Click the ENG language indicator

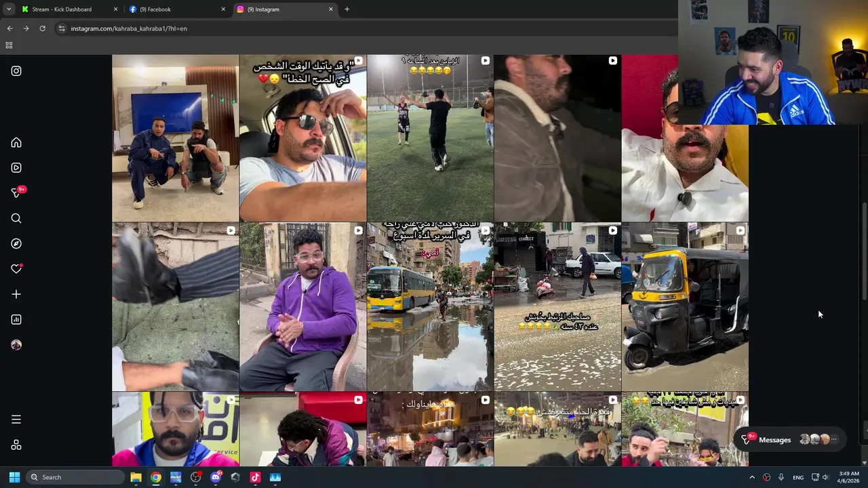[798, 477]
